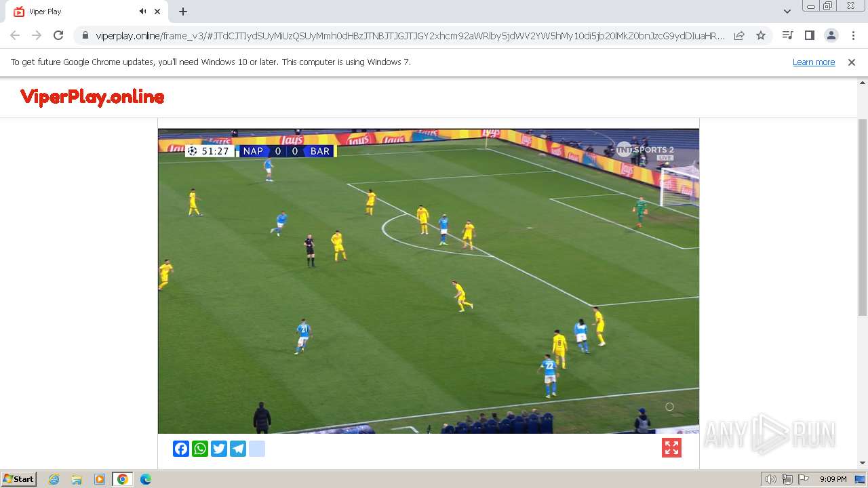View site information lock icon
The height and width of the screenshot is (488, 868).
(85, 36)
